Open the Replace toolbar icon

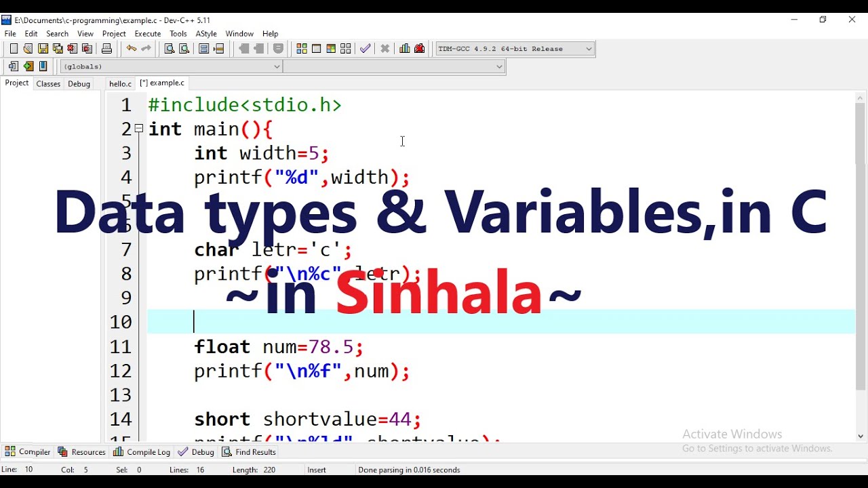pos(184,48)
